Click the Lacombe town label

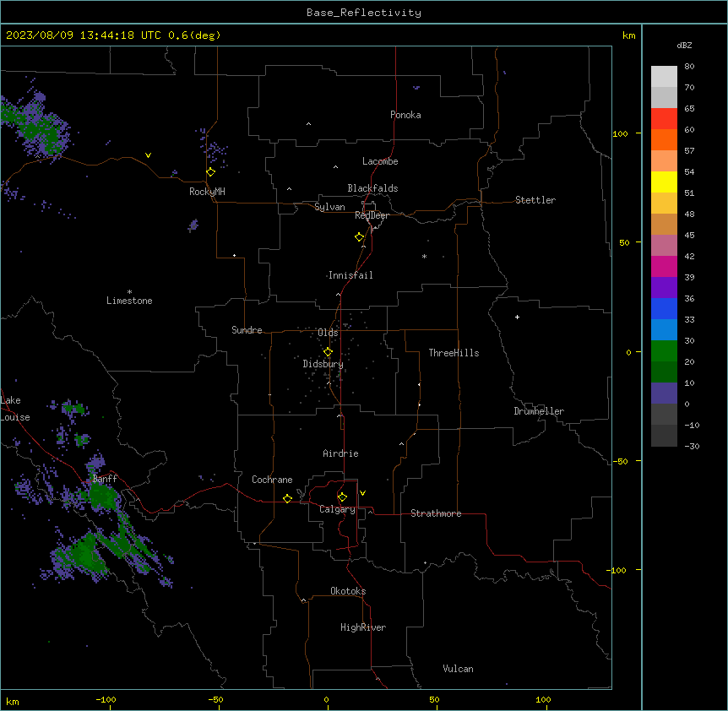[380, 161]
